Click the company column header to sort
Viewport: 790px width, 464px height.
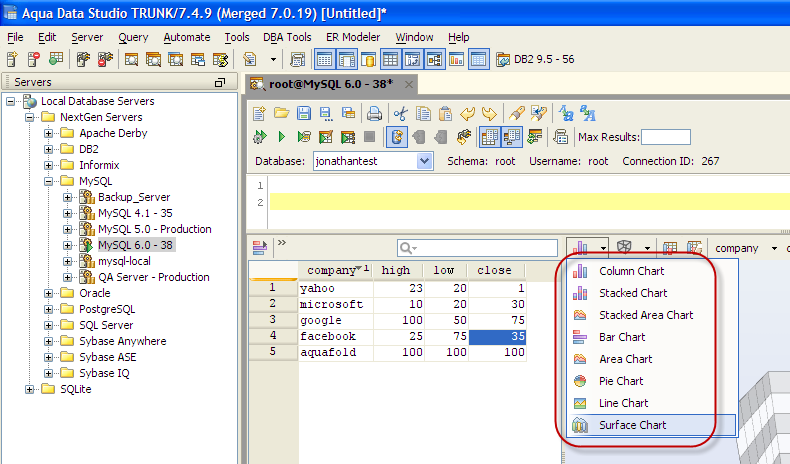coord(336,271)
